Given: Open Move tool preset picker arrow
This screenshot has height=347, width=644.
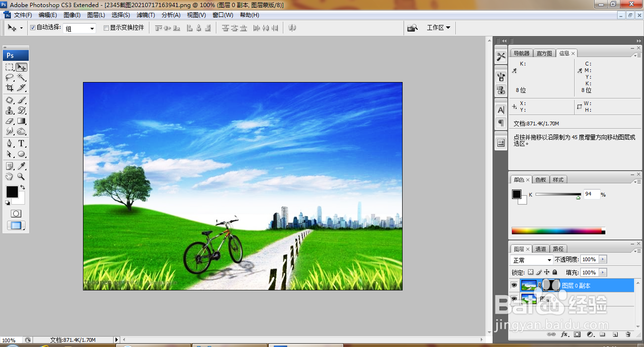Looking at the screenshot, I should click(x=21, y=28).
